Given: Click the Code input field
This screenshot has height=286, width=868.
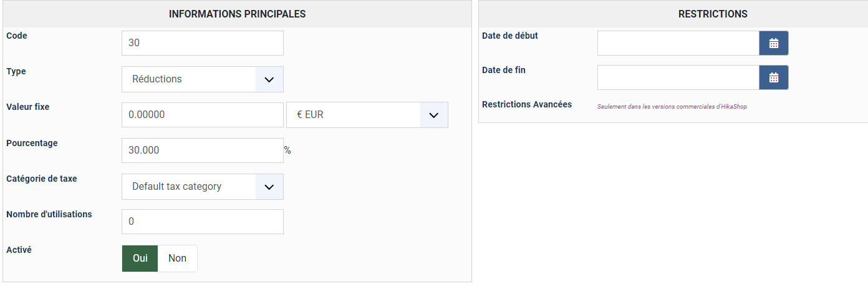Looking at the screenshot, I should coord(202,43).
